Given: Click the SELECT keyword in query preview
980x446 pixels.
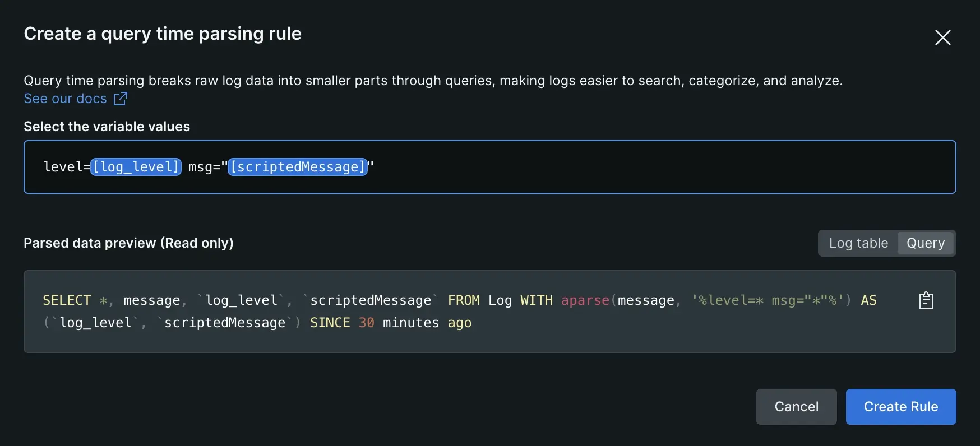Looking at the screenshot, I should (x=67, y=300).
